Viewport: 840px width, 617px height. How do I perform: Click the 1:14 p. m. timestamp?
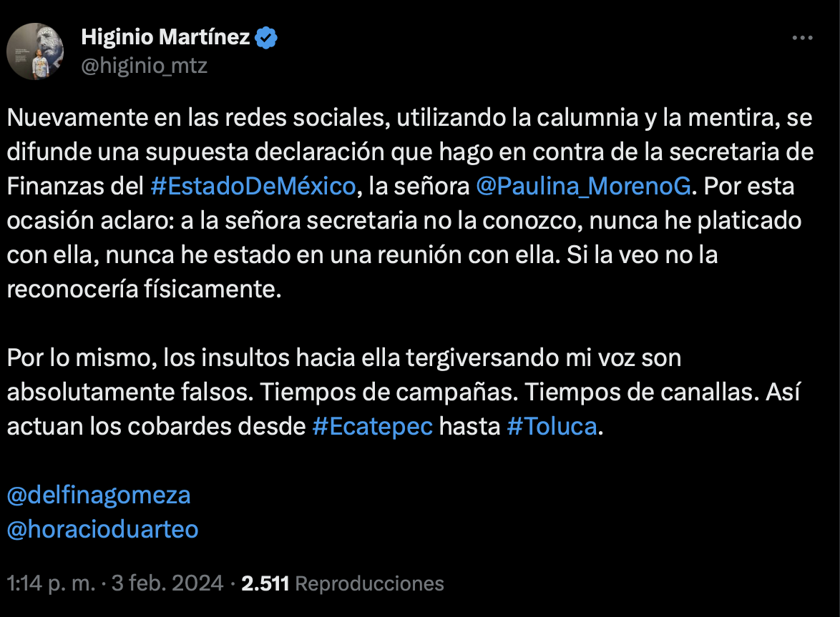[x=51, y=583]
